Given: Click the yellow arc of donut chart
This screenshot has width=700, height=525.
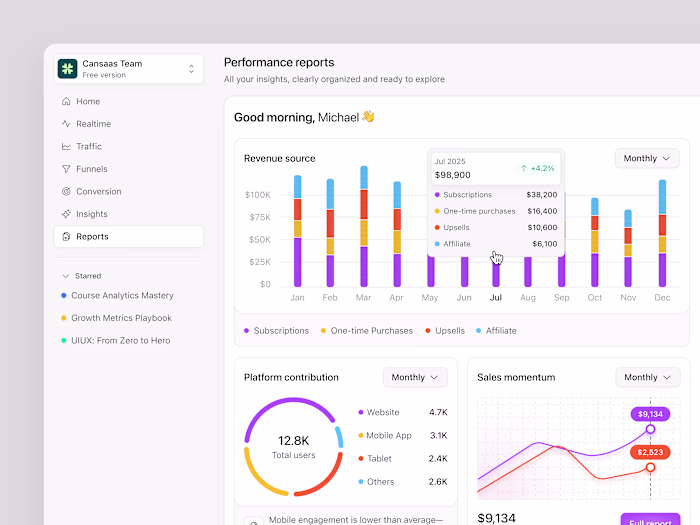Looking at the screenshot, I should click(x=258, y=478).
